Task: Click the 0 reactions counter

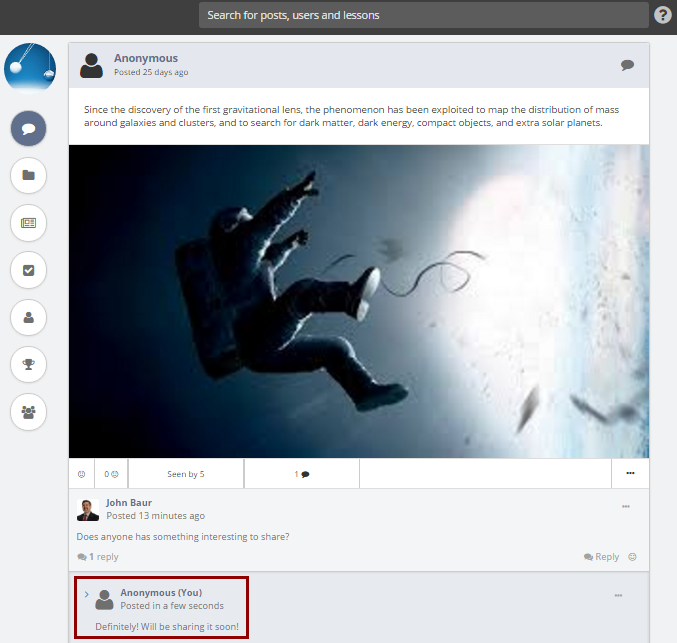Action: point(111,474)
